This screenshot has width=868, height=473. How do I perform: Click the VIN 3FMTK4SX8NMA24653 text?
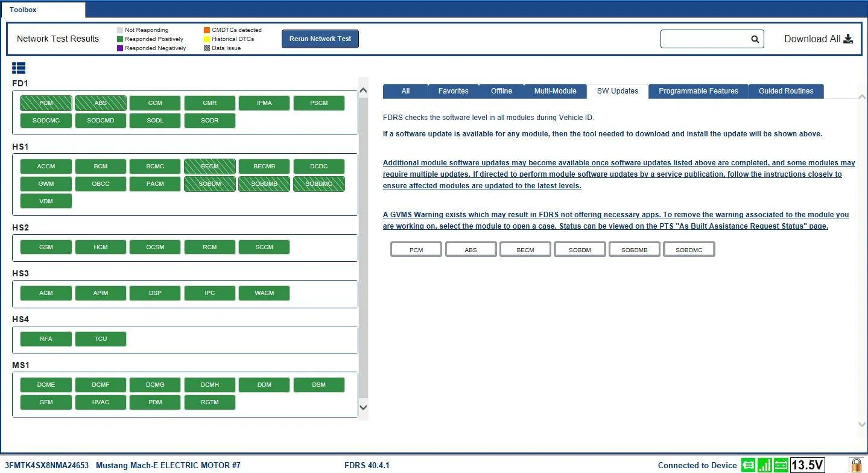click(x=46, y=466)
